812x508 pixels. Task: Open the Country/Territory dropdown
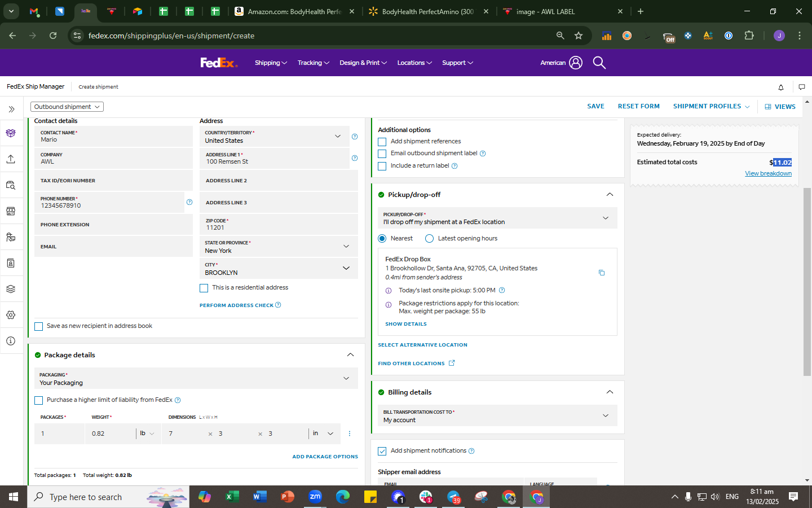[275, 136]
